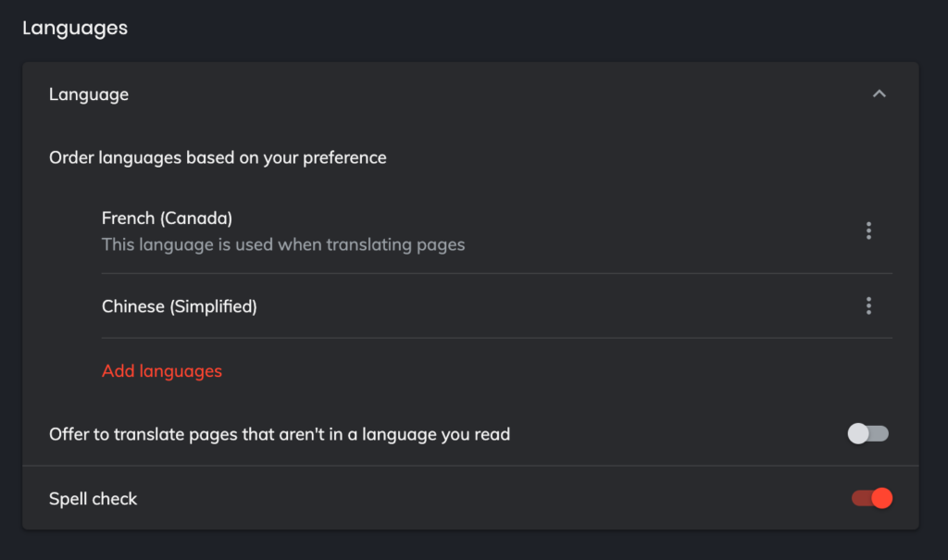
Task: Click the Languages page heading
Action: [x=74, y=28]
